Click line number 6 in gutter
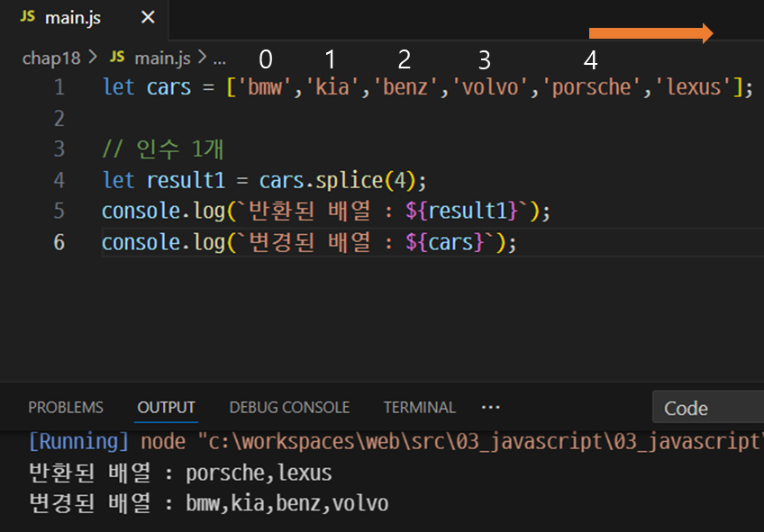This screenshot has width=764, height=532. 59,242
